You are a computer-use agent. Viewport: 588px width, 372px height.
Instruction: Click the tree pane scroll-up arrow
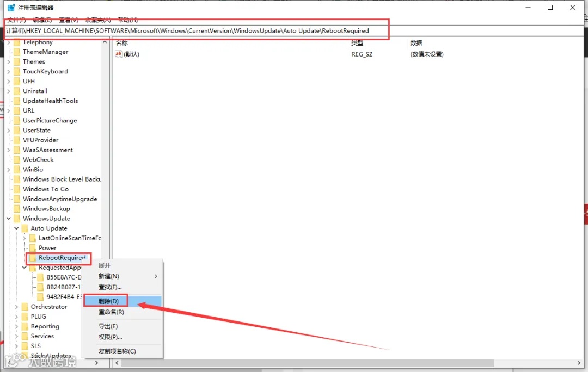pyautogui.click(x=105, y=42)
